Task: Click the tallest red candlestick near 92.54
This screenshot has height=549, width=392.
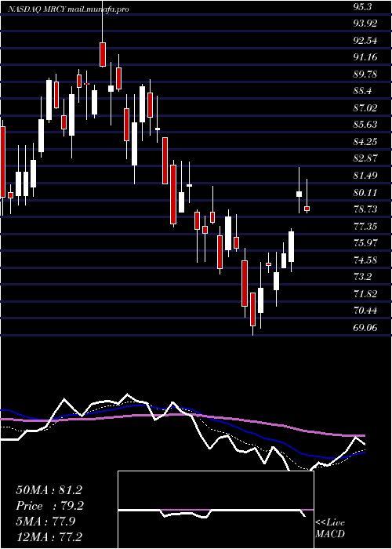Action: (x=103, y=54)
